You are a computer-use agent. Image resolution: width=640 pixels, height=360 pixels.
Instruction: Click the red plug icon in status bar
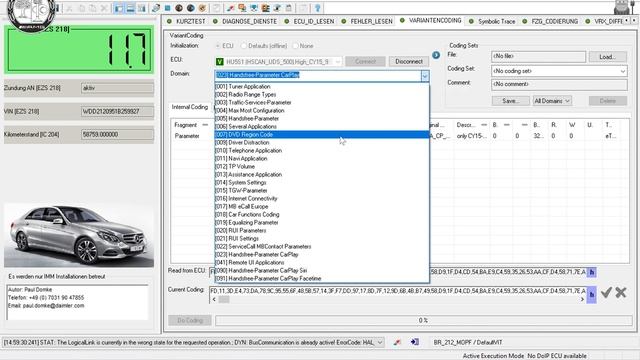397,342
